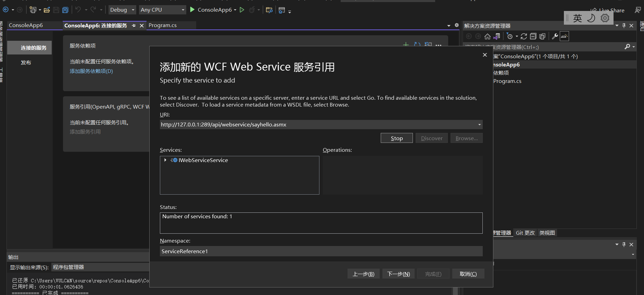This screenshot has width=644, height=295.
Task: Select the 连接的服务 side tab
Action: pyautogui.click(x=30, y=48)
